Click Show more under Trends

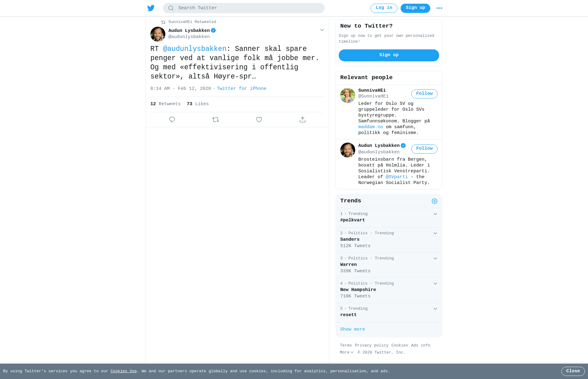tap(352, 329)
